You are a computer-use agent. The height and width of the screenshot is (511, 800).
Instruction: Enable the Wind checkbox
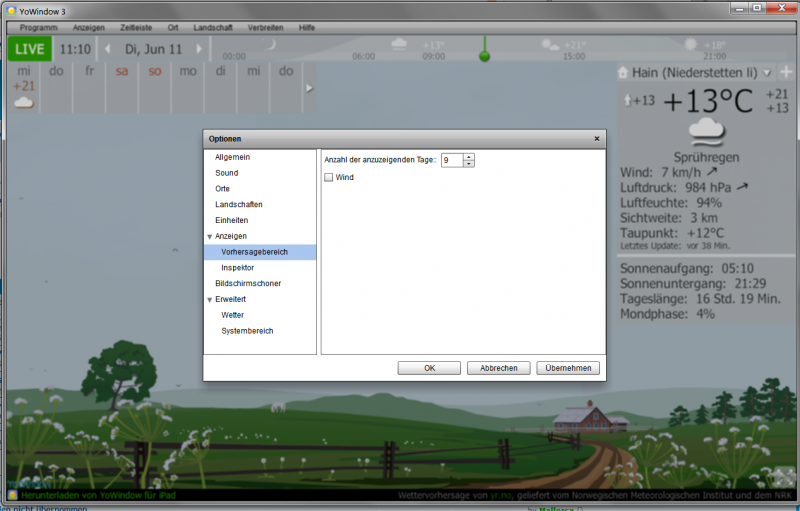click(329, 177)
